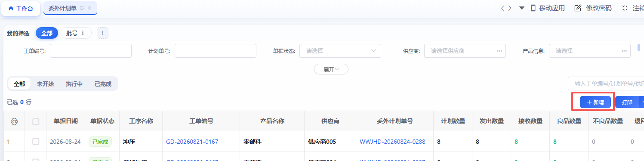Open 移动应用 mobile app link
Screen dimensions: 644x161
point(547,8)
